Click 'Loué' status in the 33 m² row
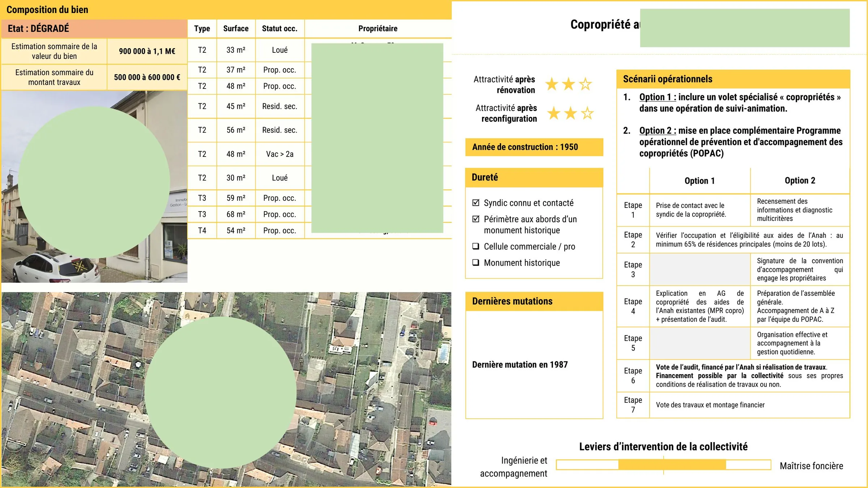The width and height of the screenshot is (868, 488). coord(280,50)
